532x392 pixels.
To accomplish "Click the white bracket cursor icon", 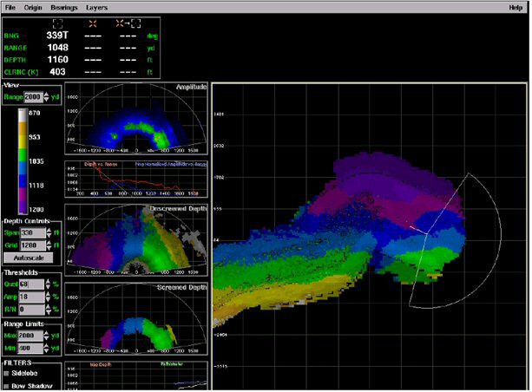I will click(57, 23).
